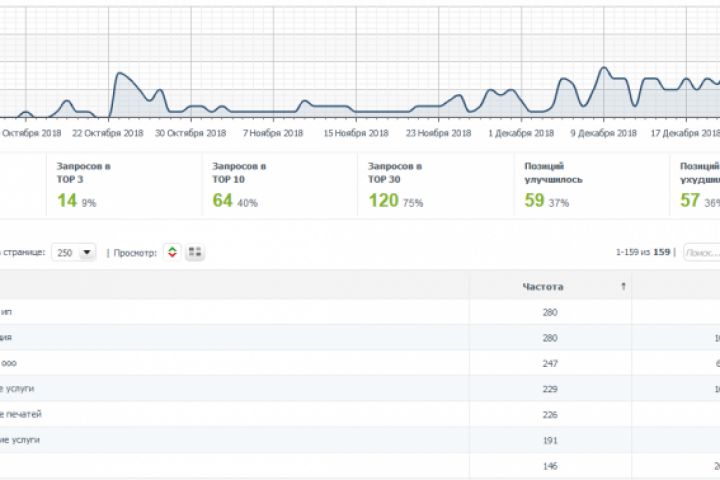Image resolution: width=720 pixels, height=480 pixels.
Task: Switch to the grid view icon
Action: coord(195,252)
